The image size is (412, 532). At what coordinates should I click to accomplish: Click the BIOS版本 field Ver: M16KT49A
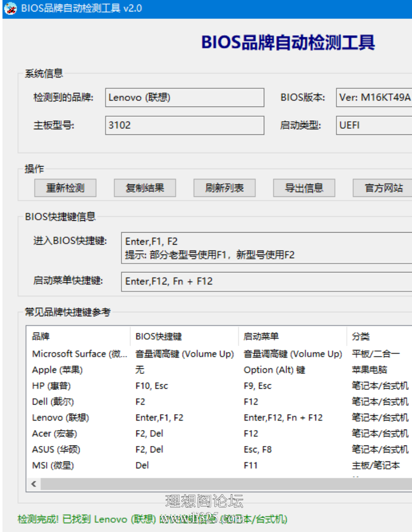(x=374, y=98)
